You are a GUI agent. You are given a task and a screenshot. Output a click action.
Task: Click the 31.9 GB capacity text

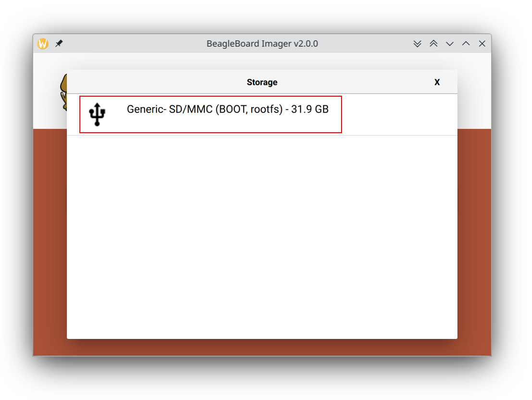tap(310, 109)
